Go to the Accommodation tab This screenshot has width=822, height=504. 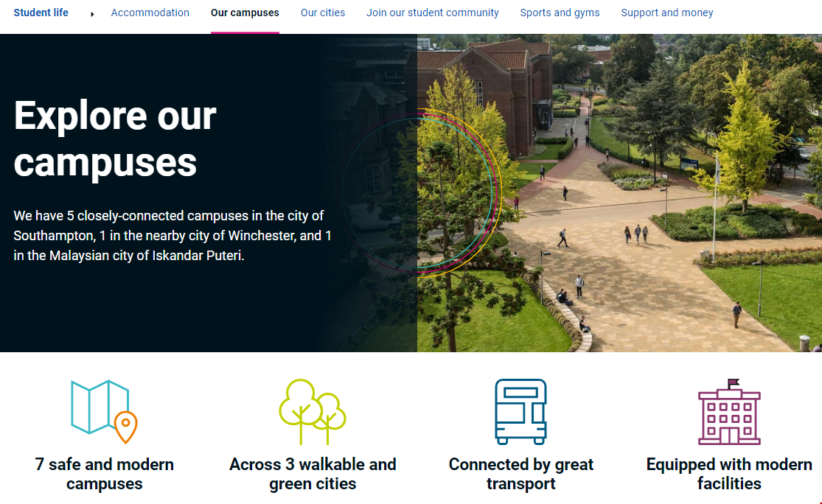pos(150,13)
